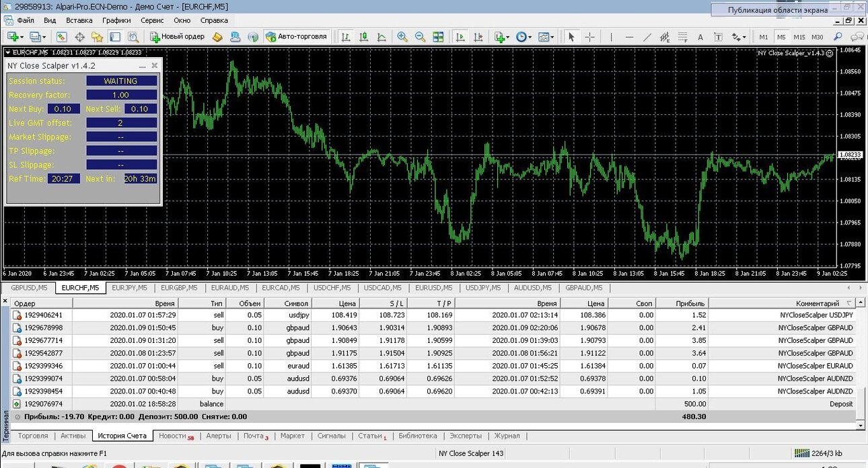Select the cursor arrow tool
The width and height of the screenshot is (868, 468).
tap(572, 36)
